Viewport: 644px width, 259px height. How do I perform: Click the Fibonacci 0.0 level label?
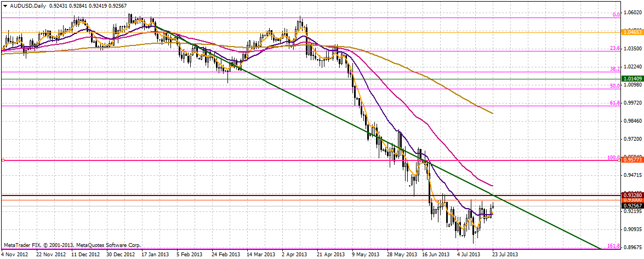[x=616, y=15]
